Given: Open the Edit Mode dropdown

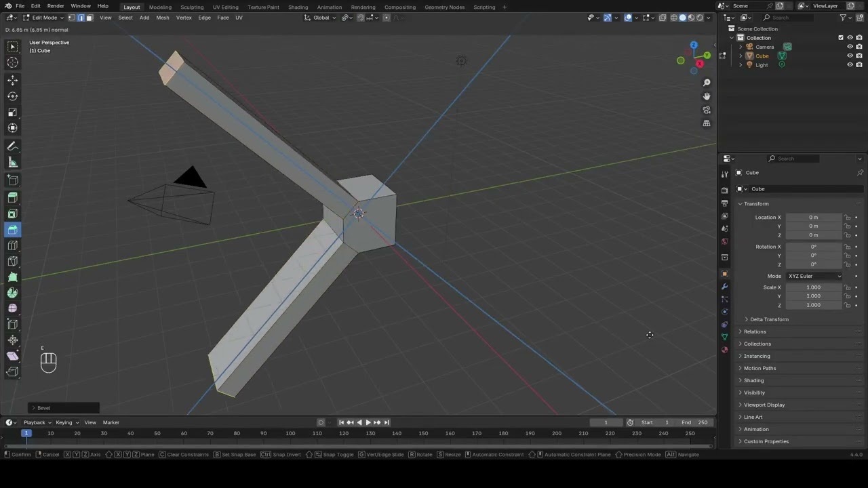Looking at the screenshot, I should point(43,18).
